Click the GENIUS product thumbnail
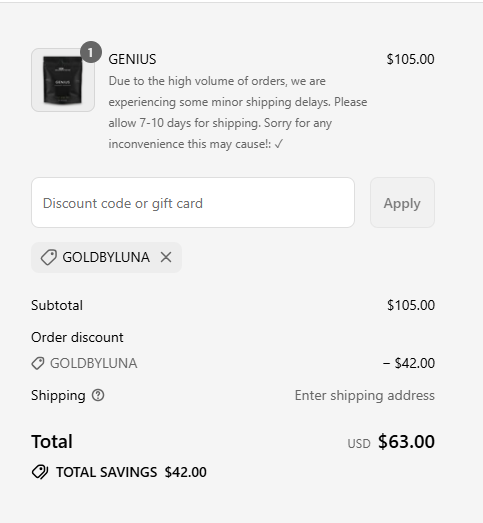This screenshot has width=483, height=523. point(63,80)
